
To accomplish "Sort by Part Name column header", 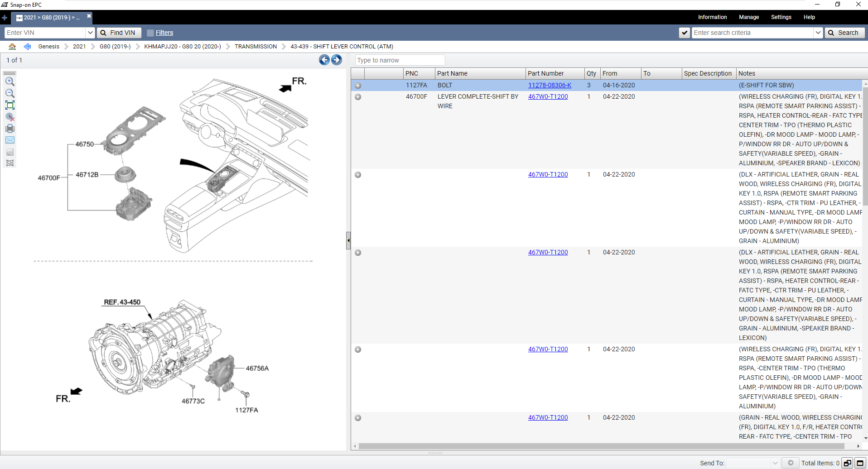I will [x=480, y=73].
